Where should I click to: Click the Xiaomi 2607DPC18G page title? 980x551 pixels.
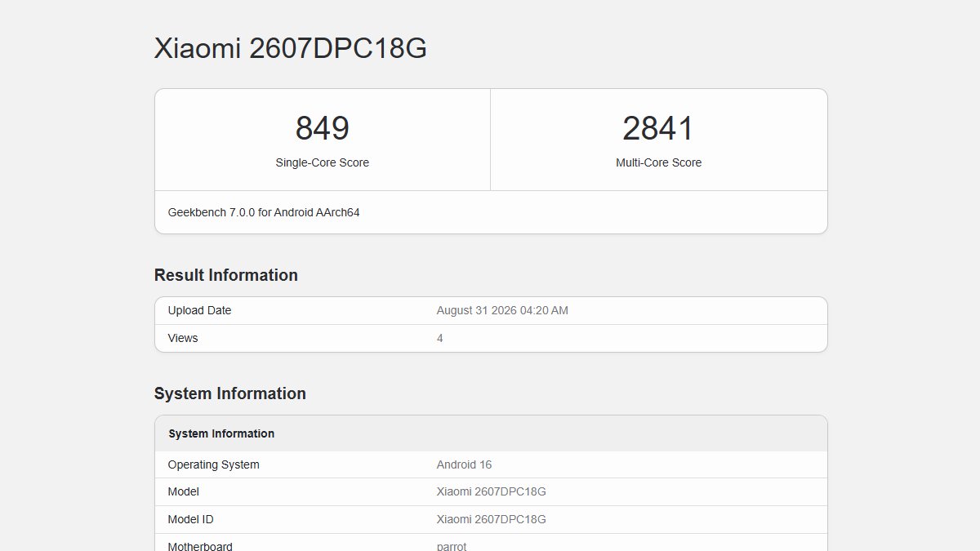coord(291,48)
